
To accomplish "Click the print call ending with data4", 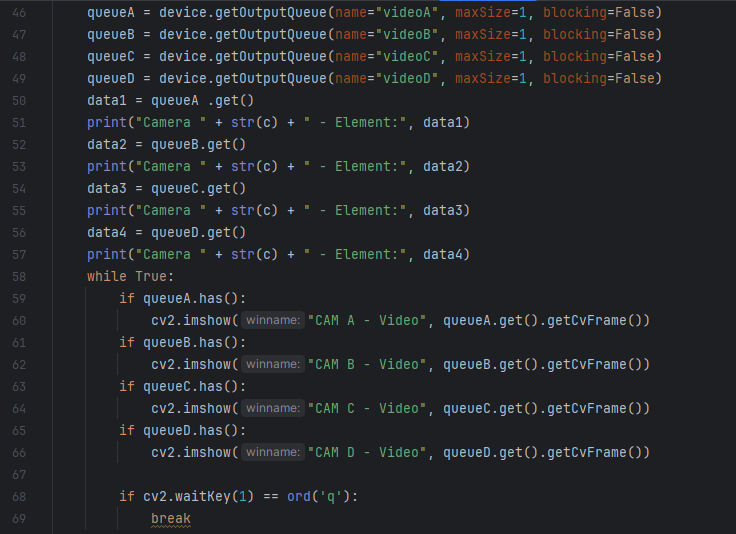I will click(x=277, y=254).
